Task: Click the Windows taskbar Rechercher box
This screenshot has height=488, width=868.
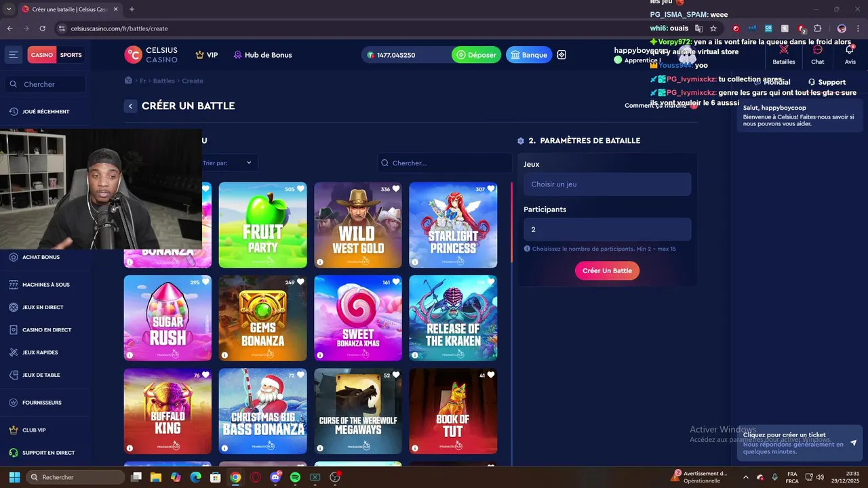Action: pyautogui.click(x=77, y=477)
